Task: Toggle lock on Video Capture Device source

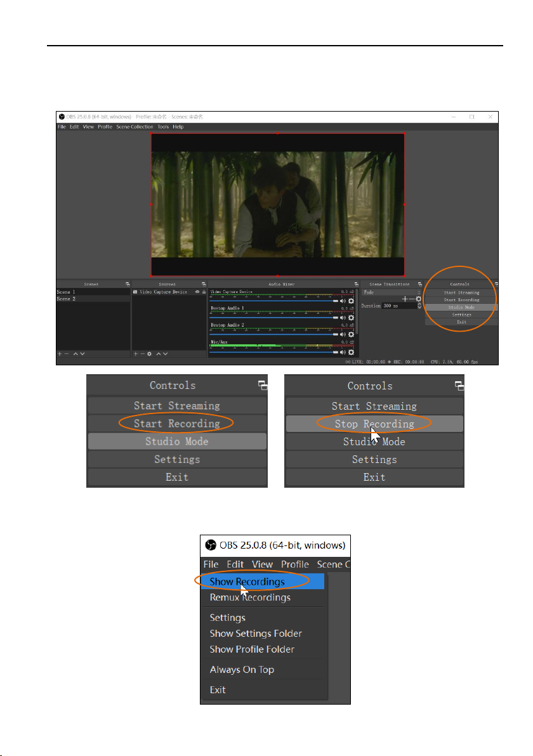Action: 204,292
